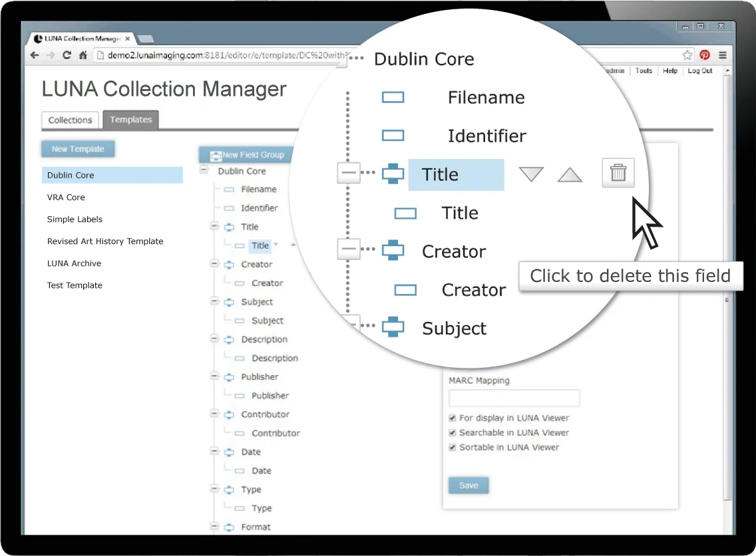Click the Pinterest extension icon
756x556 pixels.
(x=704, y=55)
